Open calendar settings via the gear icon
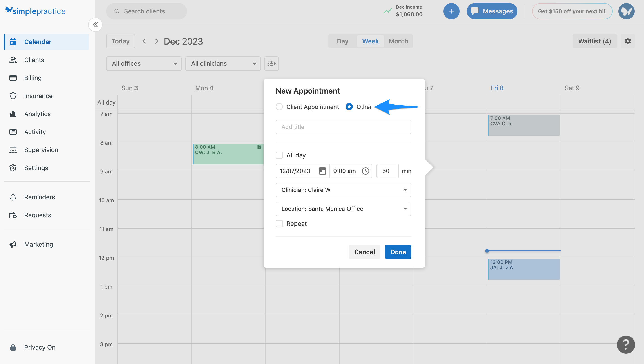 tap(628, 41)
